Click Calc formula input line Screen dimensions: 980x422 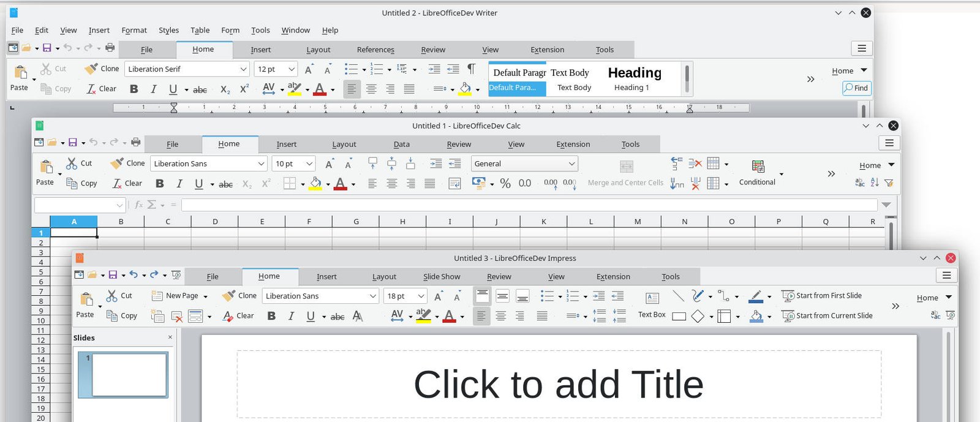pos(529,205)
